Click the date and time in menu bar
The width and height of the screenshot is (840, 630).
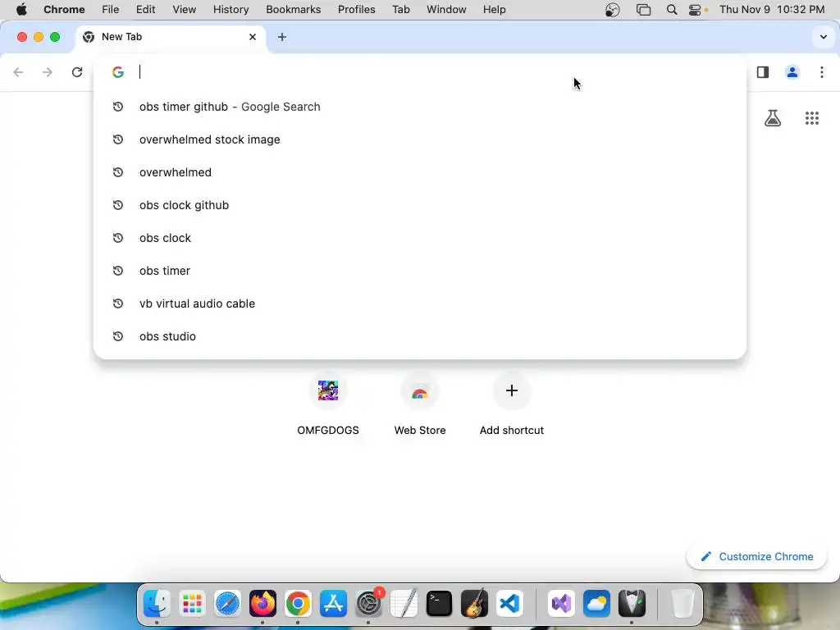772,10
